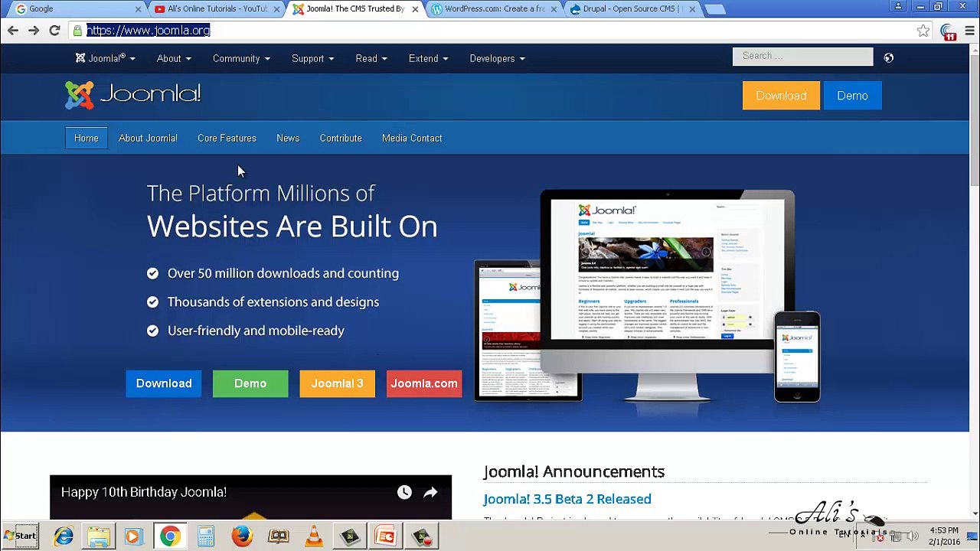Click the blue Download button in hero

pos(164,383)
